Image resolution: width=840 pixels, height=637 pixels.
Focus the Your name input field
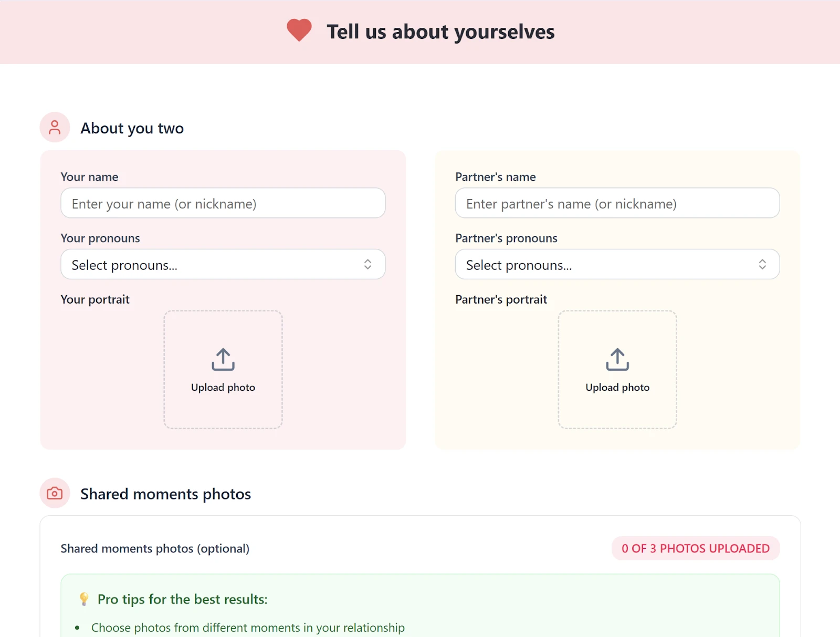(x=223, y=203)
